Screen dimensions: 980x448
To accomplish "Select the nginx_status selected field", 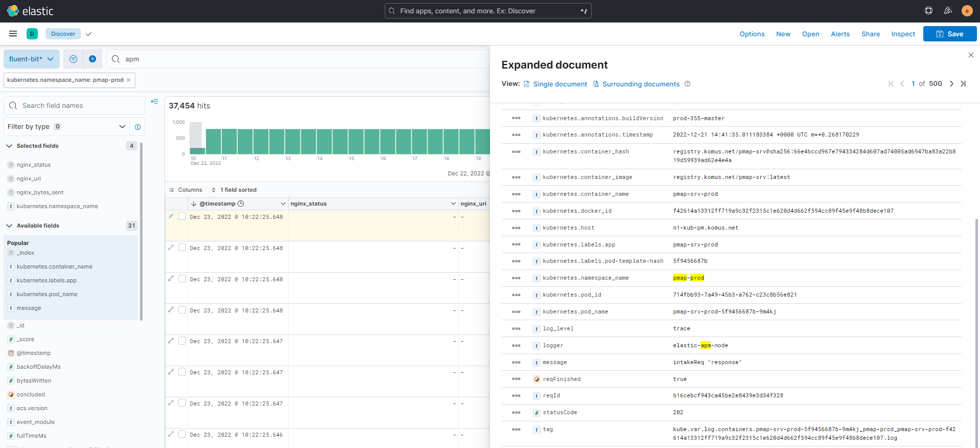I will click(34, 165).
